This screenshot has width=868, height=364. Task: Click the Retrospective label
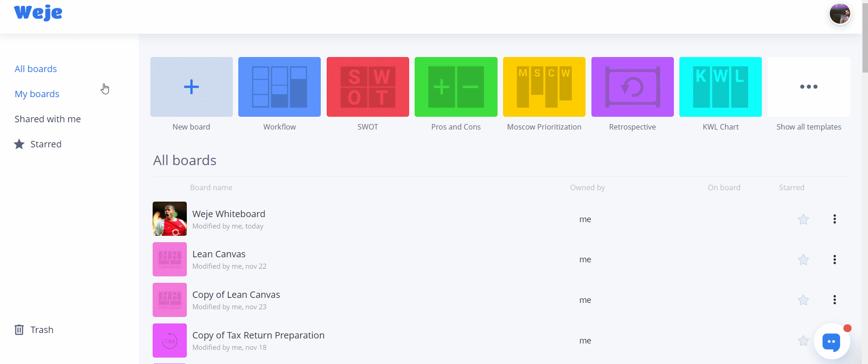click(632, 127)
